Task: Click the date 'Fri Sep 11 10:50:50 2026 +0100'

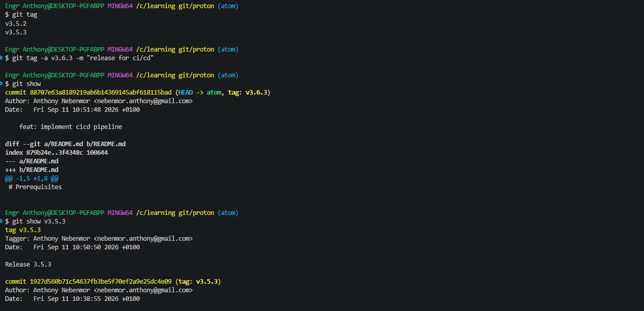Action: pyautogui.click(x=86, y=247)
